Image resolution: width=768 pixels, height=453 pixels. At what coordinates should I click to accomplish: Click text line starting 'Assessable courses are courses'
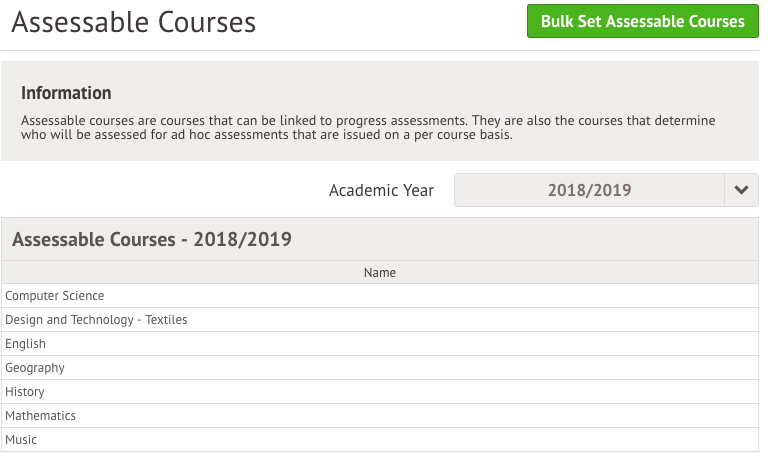[x=368, y=120]
